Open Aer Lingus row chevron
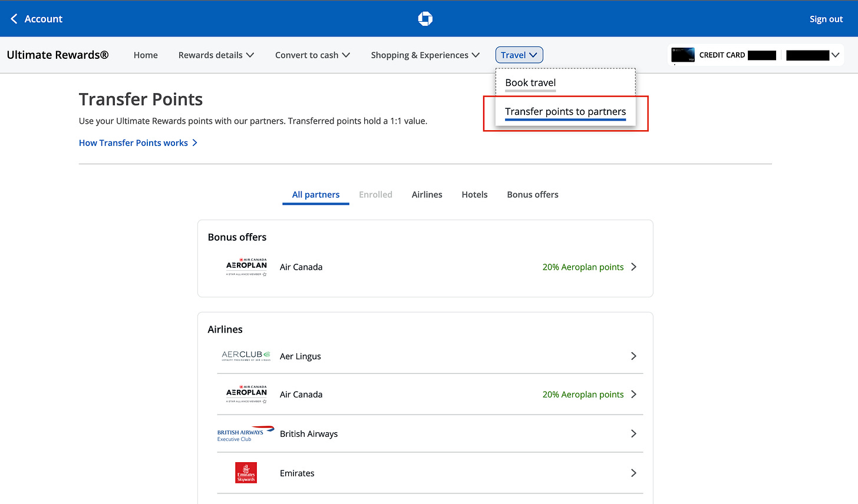The image size is (858, 504). 633,356
